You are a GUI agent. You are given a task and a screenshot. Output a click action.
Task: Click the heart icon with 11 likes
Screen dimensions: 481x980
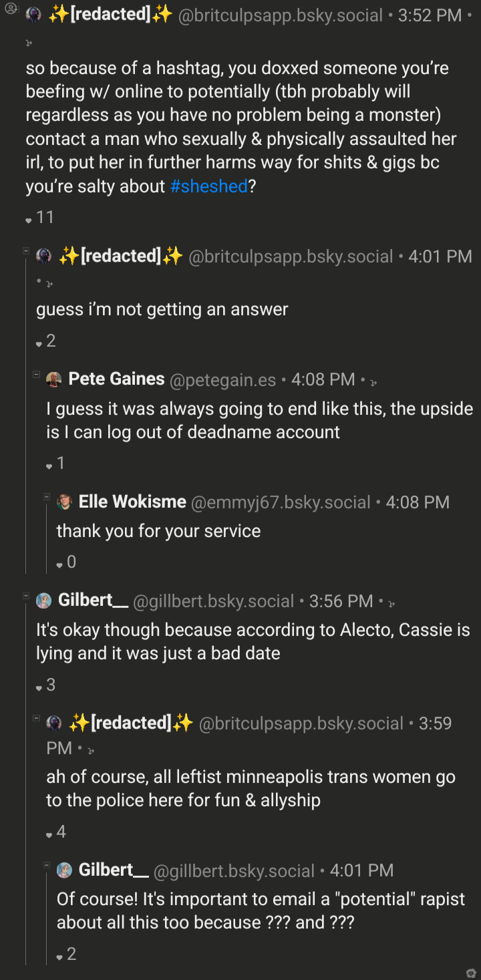click(28, 220)
